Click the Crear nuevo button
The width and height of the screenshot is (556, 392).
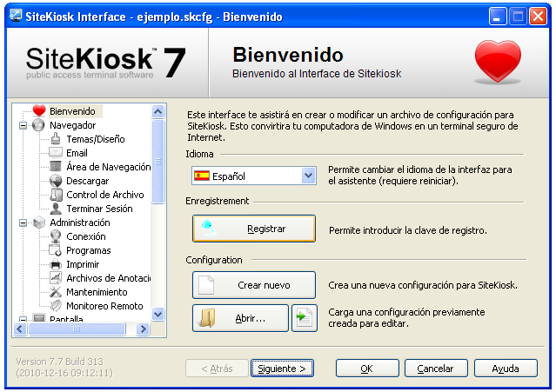coord(253,285)
